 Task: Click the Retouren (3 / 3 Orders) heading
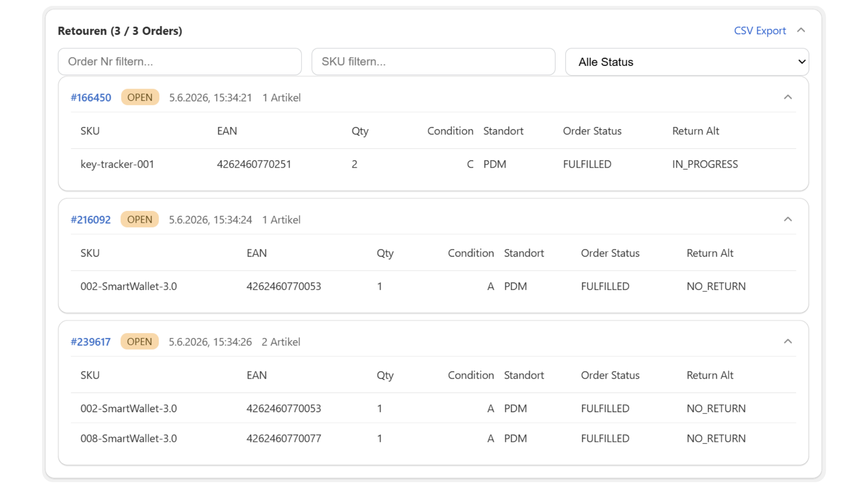(x=120, y=31)
